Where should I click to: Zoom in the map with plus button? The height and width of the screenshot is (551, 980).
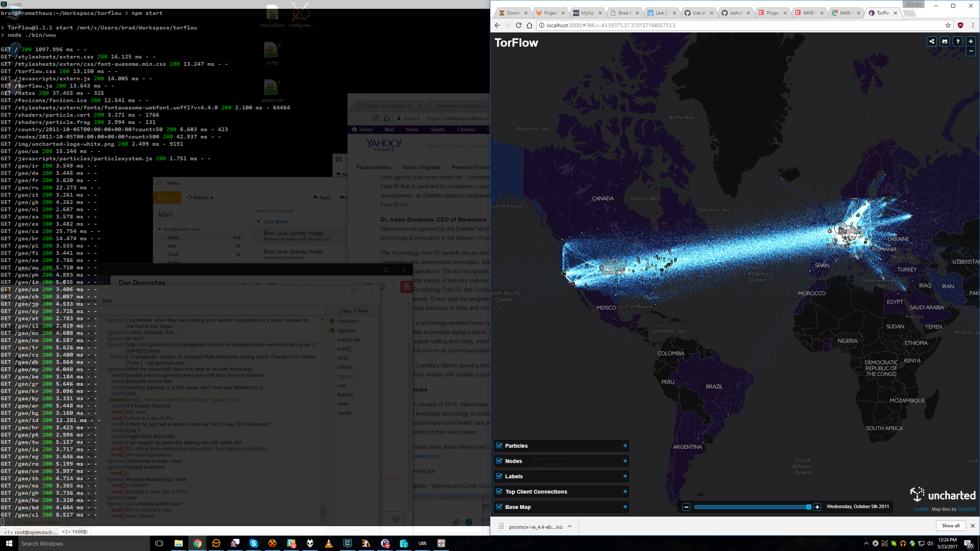point(971,41)
